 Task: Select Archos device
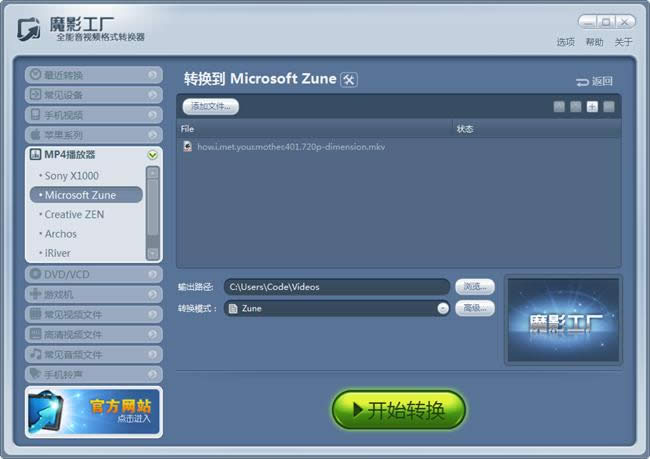61,234
